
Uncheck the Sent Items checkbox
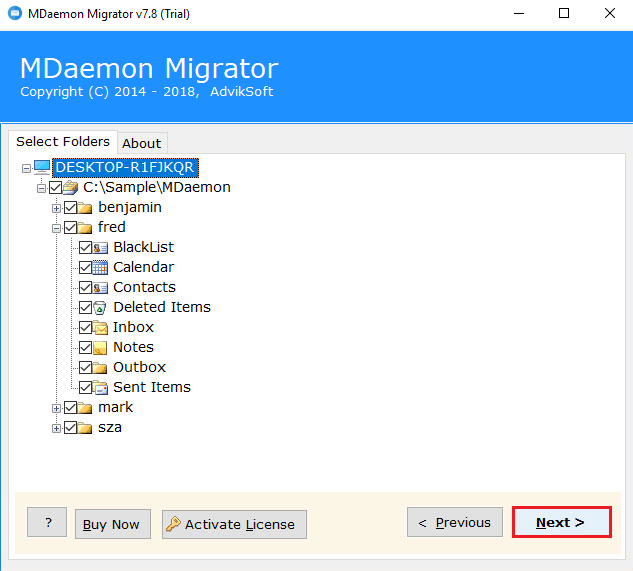[86, 388]
